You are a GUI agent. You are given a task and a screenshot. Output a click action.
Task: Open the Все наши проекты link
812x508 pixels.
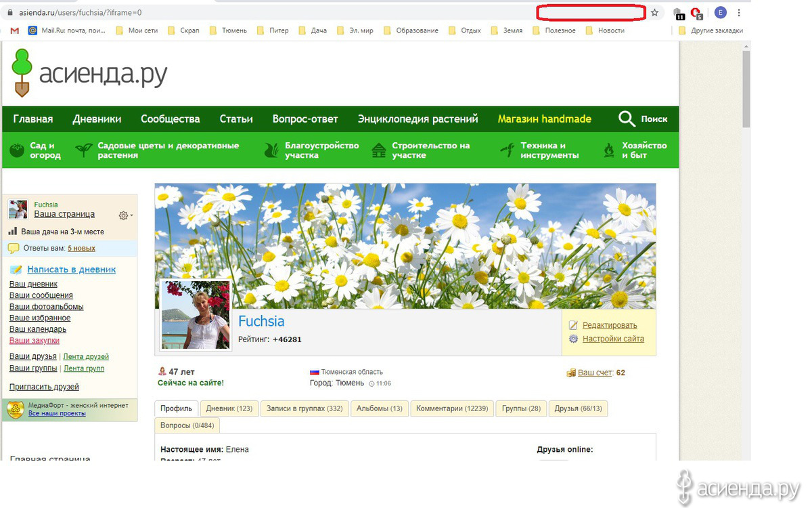tap(57, 413)
